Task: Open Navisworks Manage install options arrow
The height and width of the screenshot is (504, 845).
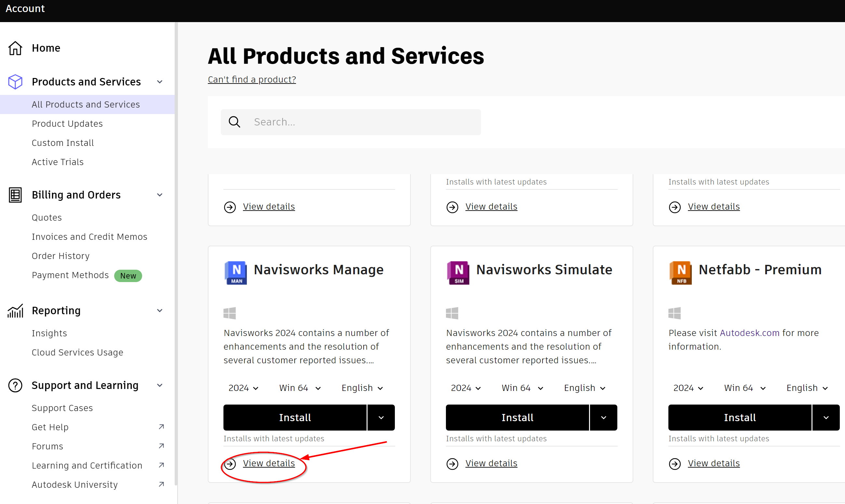Action: pyautogui.click(x=381, y=418)
